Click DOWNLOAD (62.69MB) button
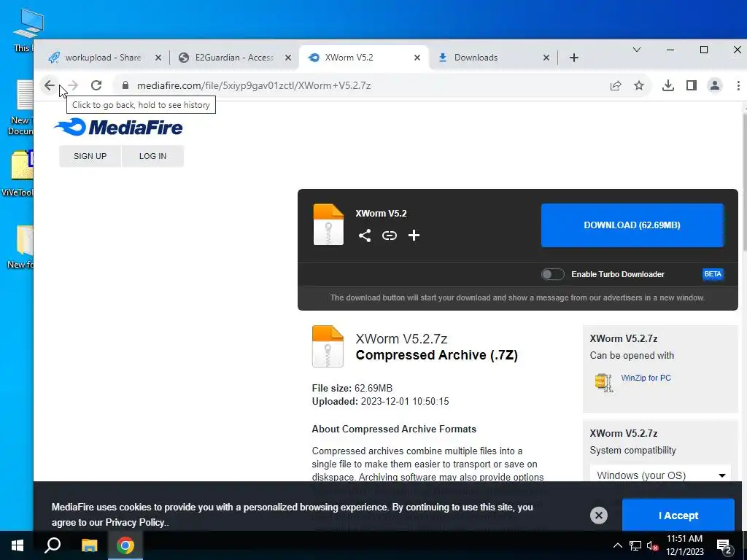The image size is (747, 560). (632, 225)
